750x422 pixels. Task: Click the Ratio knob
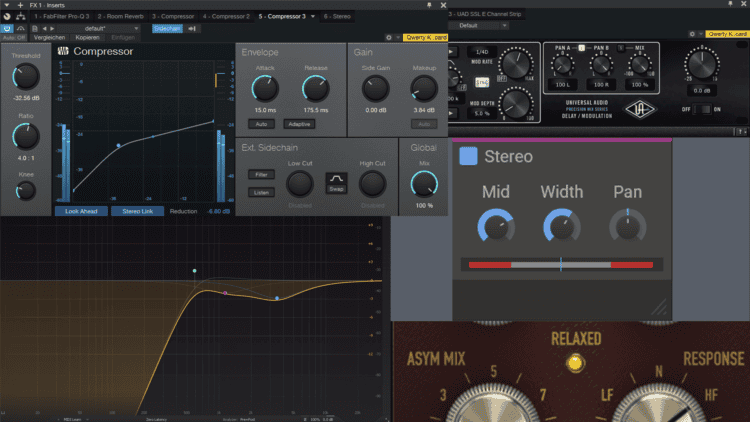25,136
